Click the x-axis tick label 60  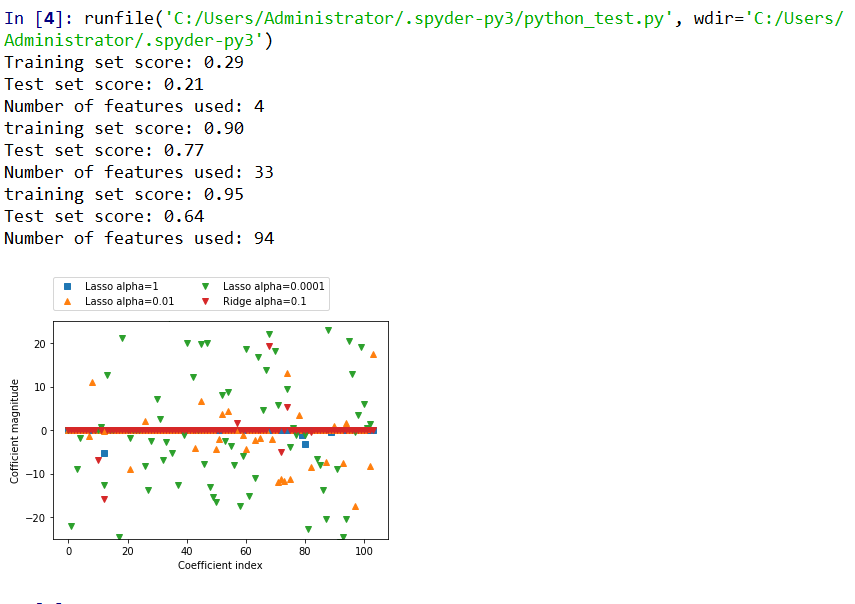coord(246,551)
